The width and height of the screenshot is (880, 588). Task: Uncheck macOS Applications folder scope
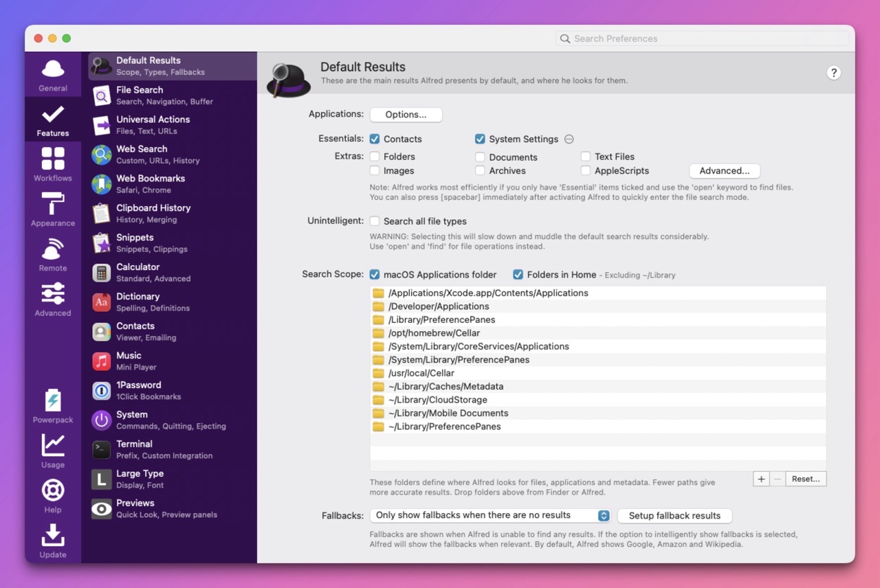click(x=375, y=275)
